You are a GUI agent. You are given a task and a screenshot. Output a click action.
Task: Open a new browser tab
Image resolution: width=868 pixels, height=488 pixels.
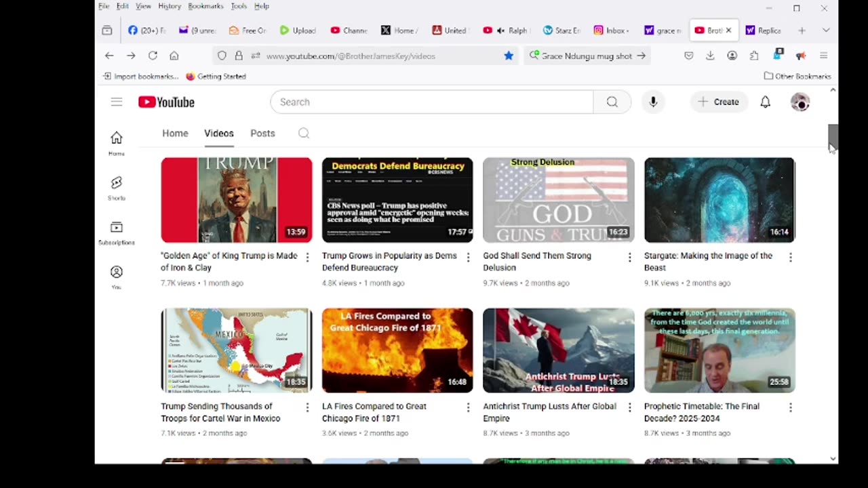[x=802, y=30]
